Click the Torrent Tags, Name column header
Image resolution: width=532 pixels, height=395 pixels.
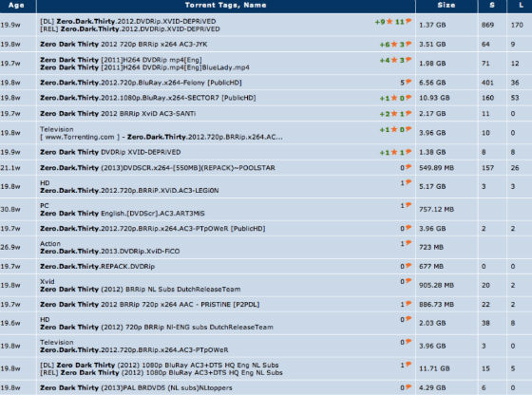tap(226, 5)
